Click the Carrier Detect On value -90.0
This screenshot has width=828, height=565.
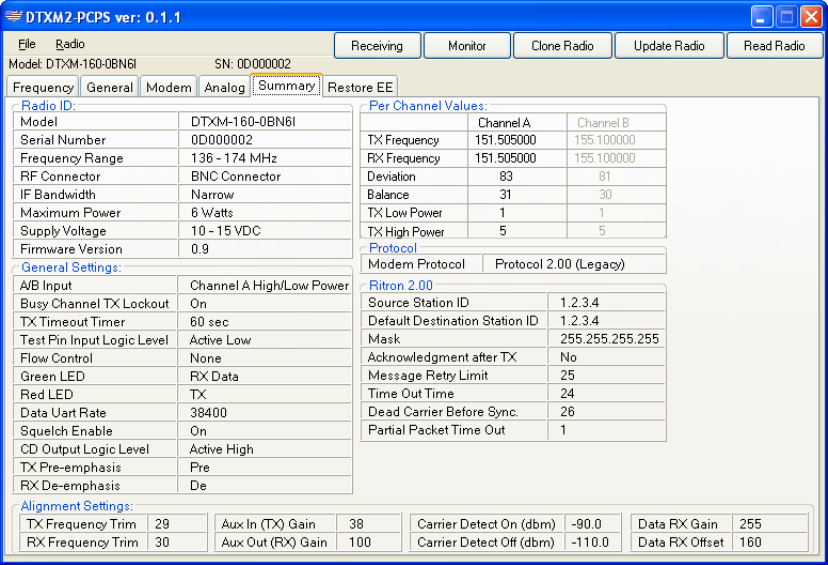coord(586,524)
